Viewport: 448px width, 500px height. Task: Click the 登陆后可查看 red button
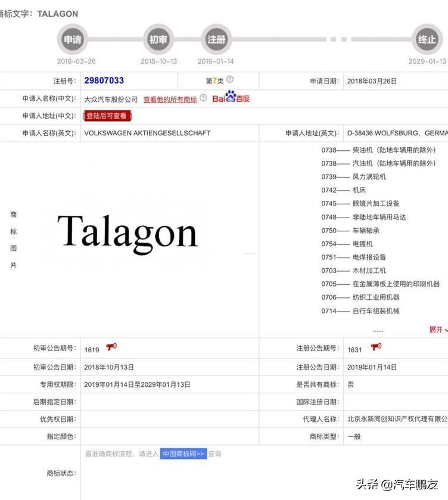[107, 116]
